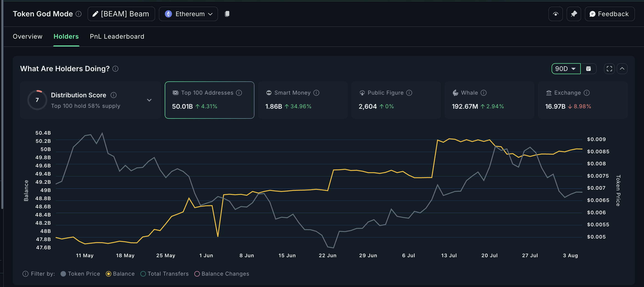Screen dimensions: 644x287
Task: Open the Overview tab
Action: coord(27,36)
